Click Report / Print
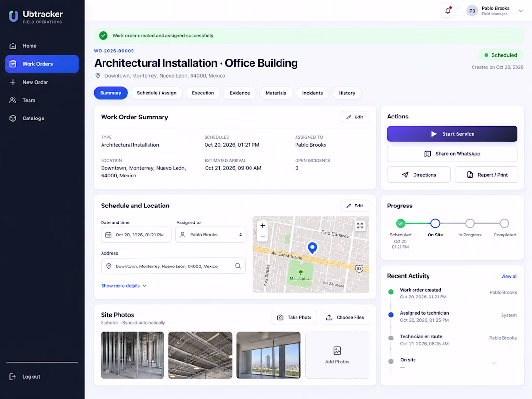 (486, 175)
